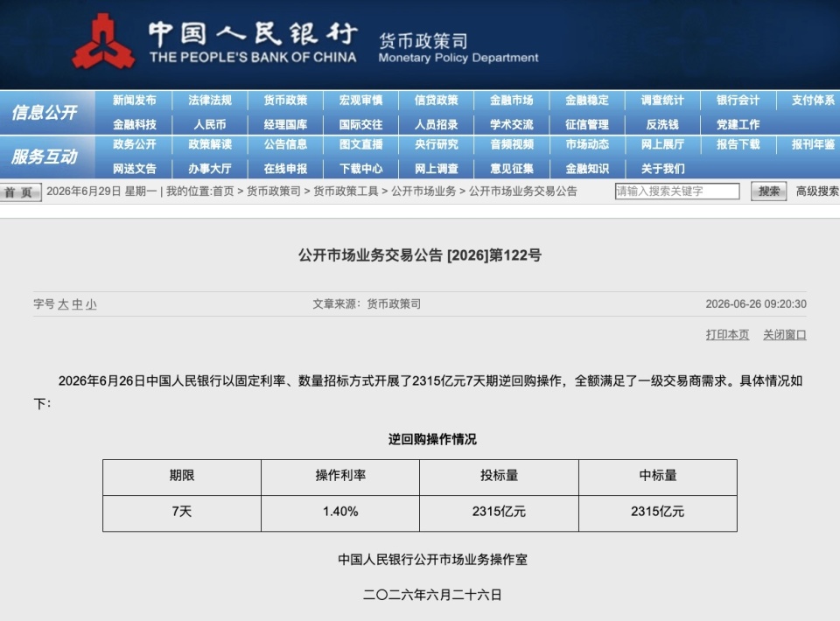The width and height of the screenshot is (840, 621).
Task: Follow the 货币政策司 breadcrumb link
Action: pos(274,192)
